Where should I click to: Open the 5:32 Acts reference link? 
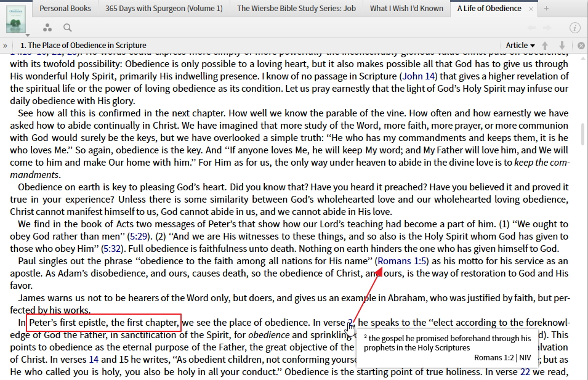112,249
